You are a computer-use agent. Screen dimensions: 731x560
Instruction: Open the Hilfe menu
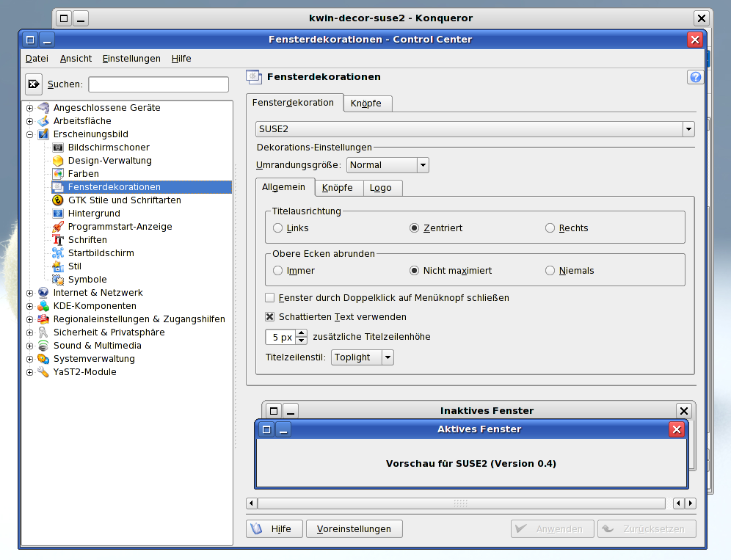coord(181,58)
